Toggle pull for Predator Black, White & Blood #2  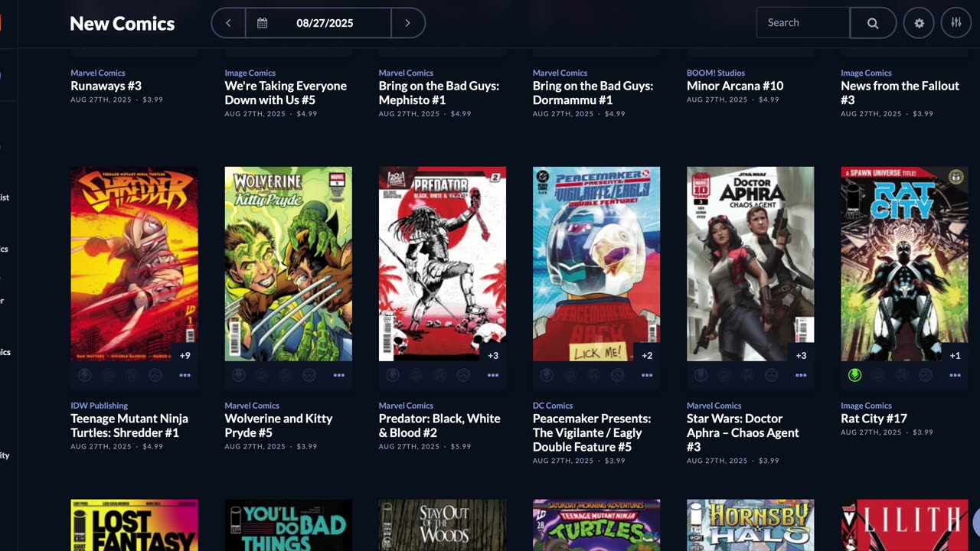coord(393,375)
